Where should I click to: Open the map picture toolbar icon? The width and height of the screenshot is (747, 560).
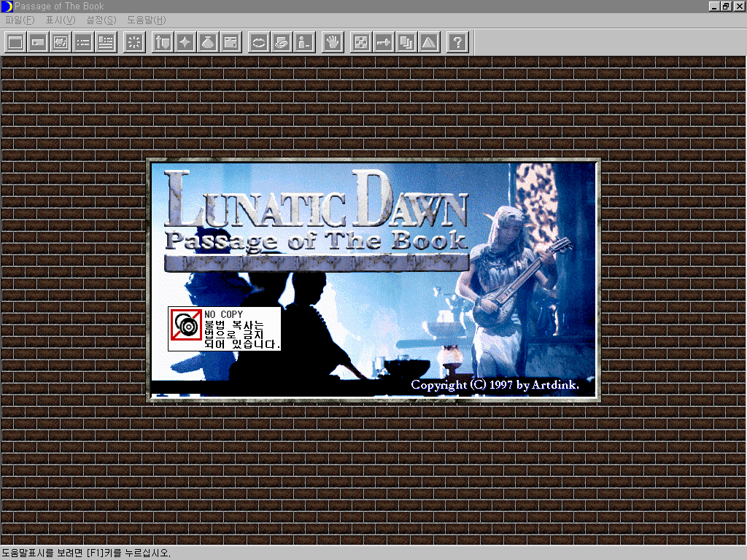61,42
